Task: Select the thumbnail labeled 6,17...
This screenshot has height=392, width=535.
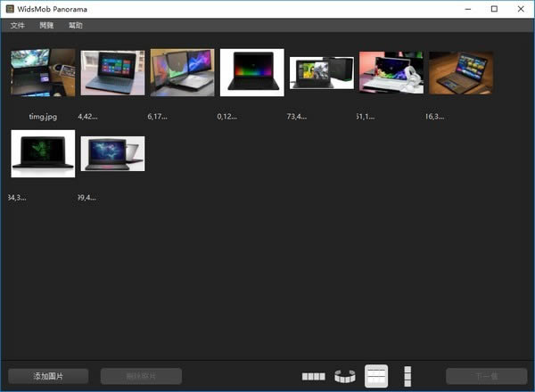Action: click(x=182, y=72)
